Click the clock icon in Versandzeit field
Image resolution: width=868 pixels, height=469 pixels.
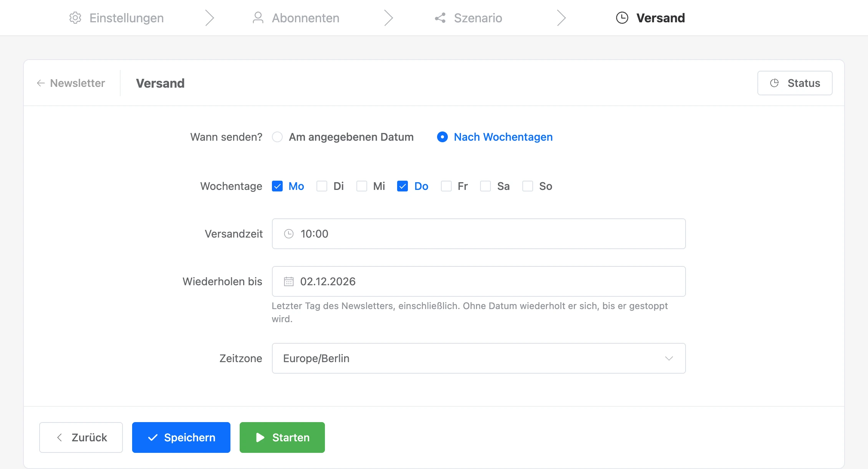click(x=289, y=234)
